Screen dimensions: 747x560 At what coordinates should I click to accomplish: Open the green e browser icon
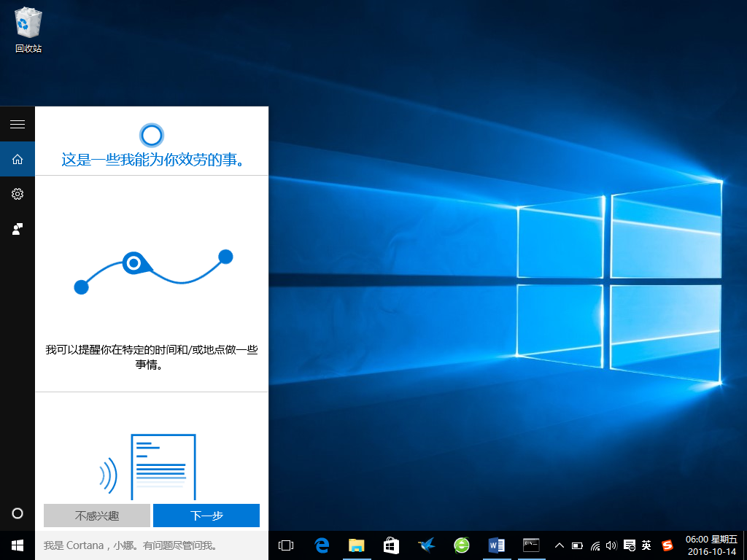(x=461, y=545)
